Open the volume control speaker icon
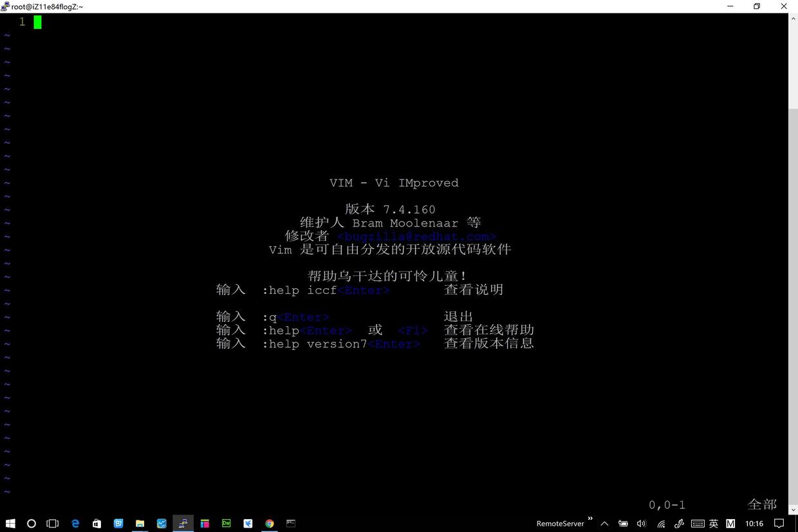798x532 pixels. click(x=642, y=524)
